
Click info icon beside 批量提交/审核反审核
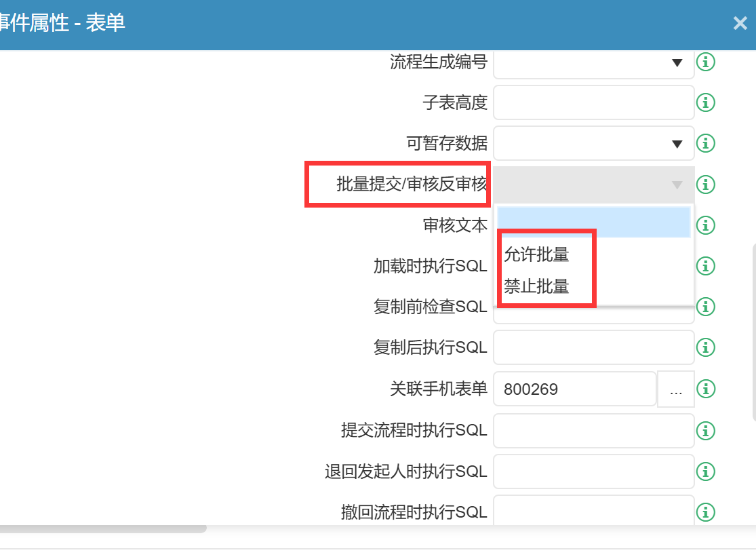tap(706, 185)
